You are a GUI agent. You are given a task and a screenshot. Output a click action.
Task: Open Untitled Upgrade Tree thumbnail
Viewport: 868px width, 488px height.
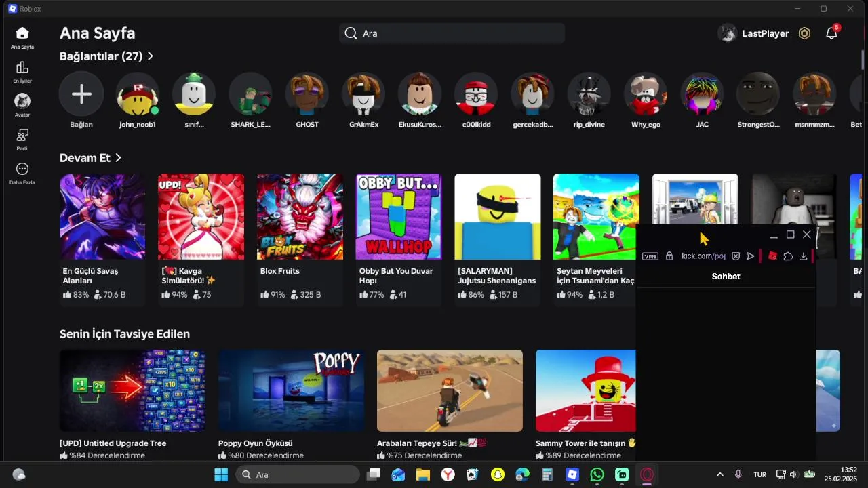pos(132,390)
